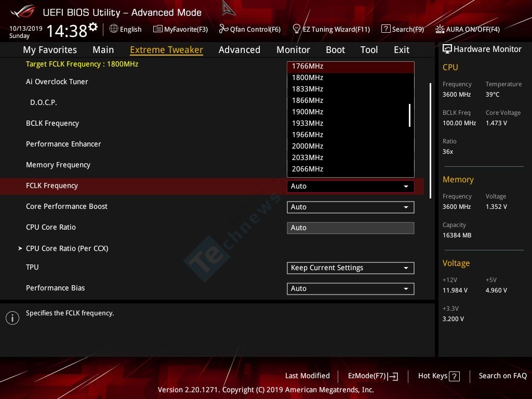Viewport: 532px width, 399px height.
Task: Open MyFavorite(F3) list icon
Action: coord(158,29)
